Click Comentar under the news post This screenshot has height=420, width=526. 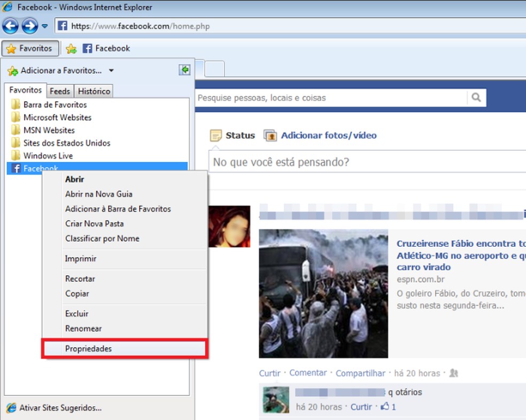(308, 372)
